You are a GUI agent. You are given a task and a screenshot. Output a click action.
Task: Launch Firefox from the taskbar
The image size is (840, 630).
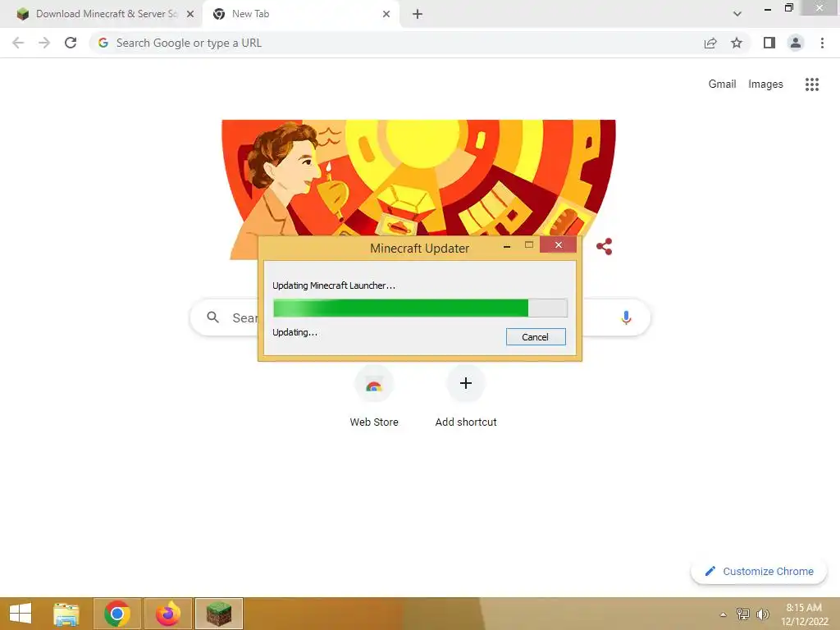168,614
